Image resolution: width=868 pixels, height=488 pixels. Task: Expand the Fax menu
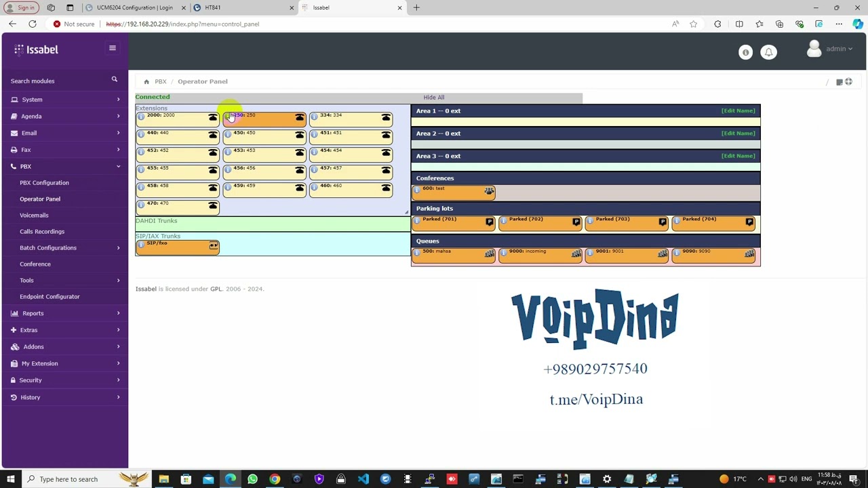(x=64, y=149)
